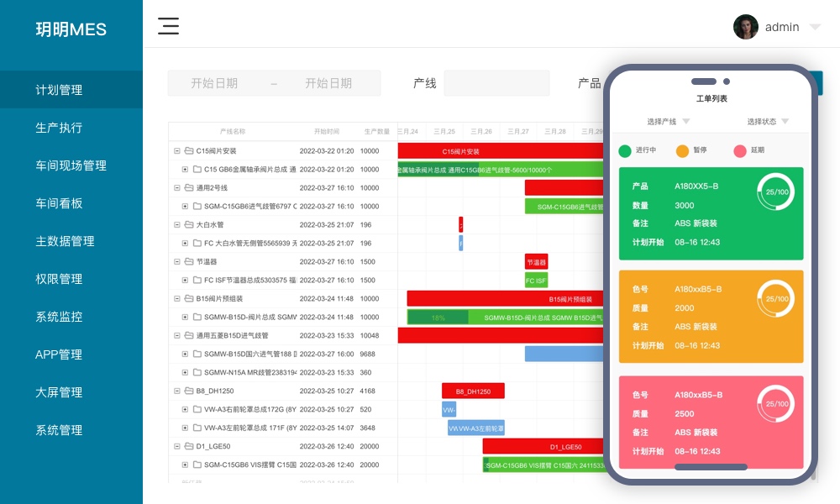The height and width of the screenshot is (504, 840).
Task: Click the green card's 25/100 progress ring
Action: 775,192
